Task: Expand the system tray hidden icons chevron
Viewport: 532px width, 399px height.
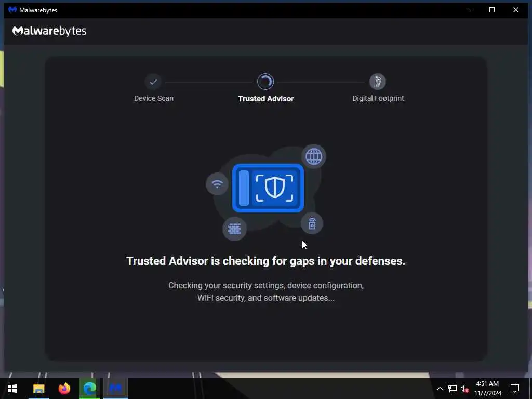Action: (x=440, y=389)
